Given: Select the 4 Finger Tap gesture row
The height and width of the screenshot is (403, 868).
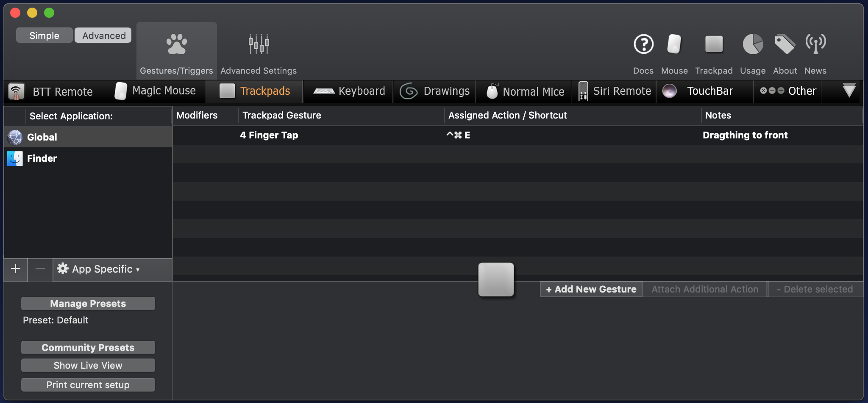Looking at the screenshot, I should (x=269, y=135).
